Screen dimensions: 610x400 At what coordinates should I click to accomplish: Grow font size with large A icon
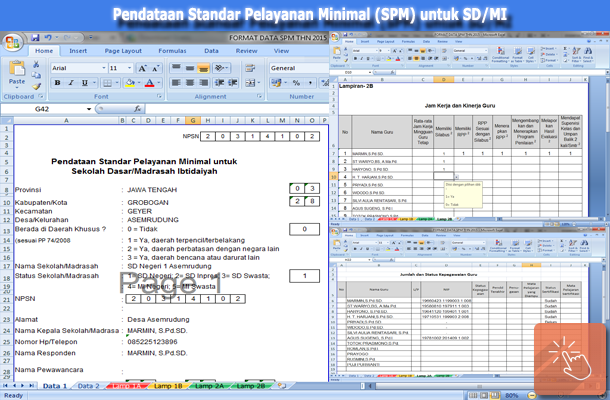(x=142, y=68)
